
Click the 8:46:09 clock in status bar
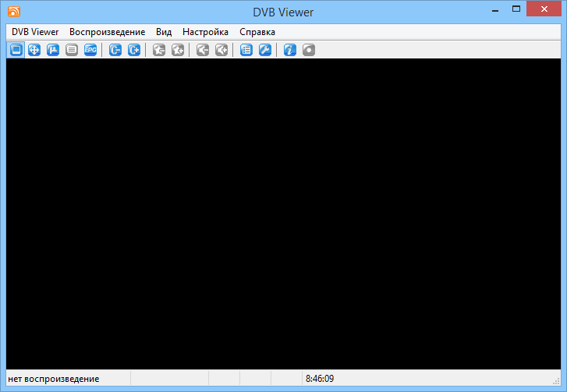[x=320, y=379]
